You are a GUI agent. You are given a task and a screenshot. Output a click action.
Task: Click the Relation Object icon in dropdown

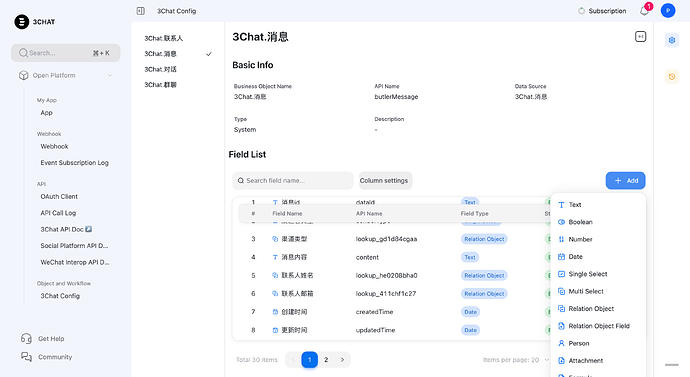[x=561, y=308]
